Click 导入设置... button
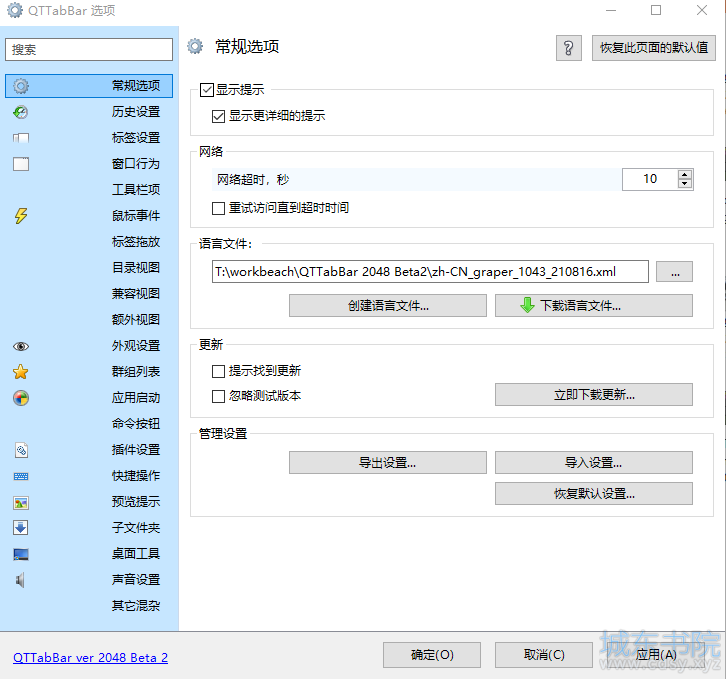This screenshot has width=726, height=679. tap(594, 463)
